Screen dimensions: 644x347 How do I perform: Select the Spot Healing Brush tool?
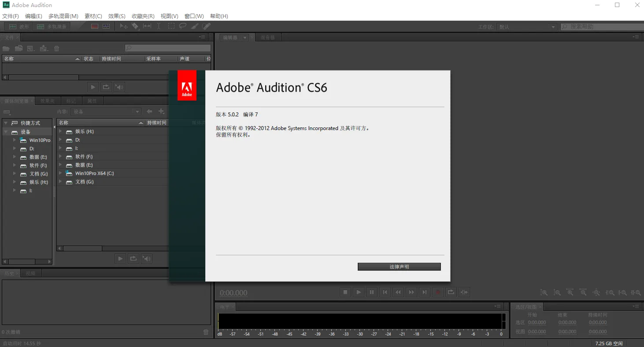[x=206, y=26]
